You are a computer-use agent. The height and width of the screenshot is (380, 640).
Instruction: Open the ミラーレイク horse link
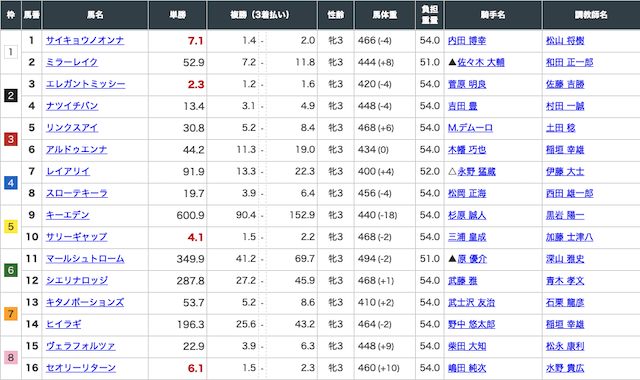click(72, 62)
